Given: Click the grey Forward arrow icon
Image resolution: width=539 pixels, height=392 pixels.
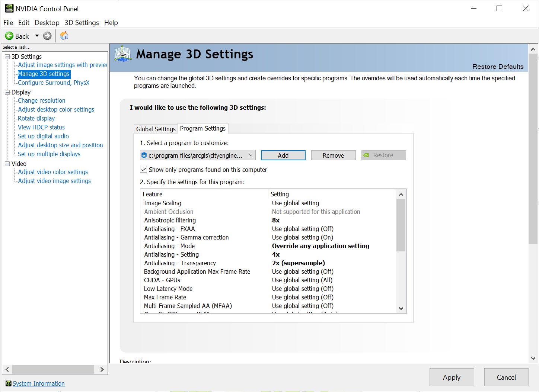Looking at the screenshot, I should click(x=47, y=36).
